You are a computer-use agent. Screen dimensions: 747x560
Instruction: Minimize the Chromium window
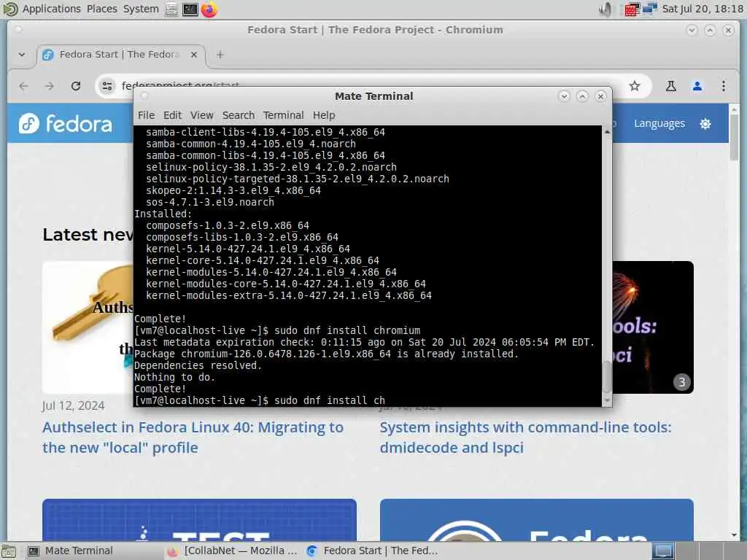(x=692, y=30)
